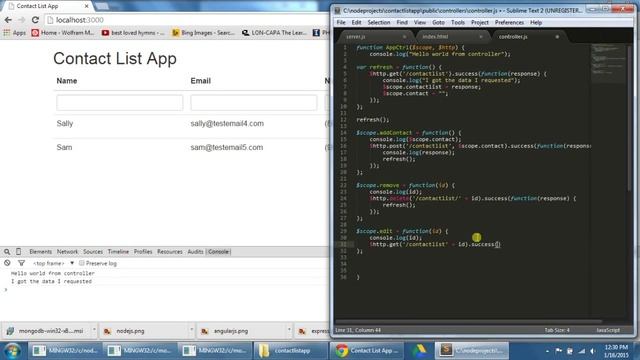
Task: Select the controller.js tab
Action: coord(513,37)
